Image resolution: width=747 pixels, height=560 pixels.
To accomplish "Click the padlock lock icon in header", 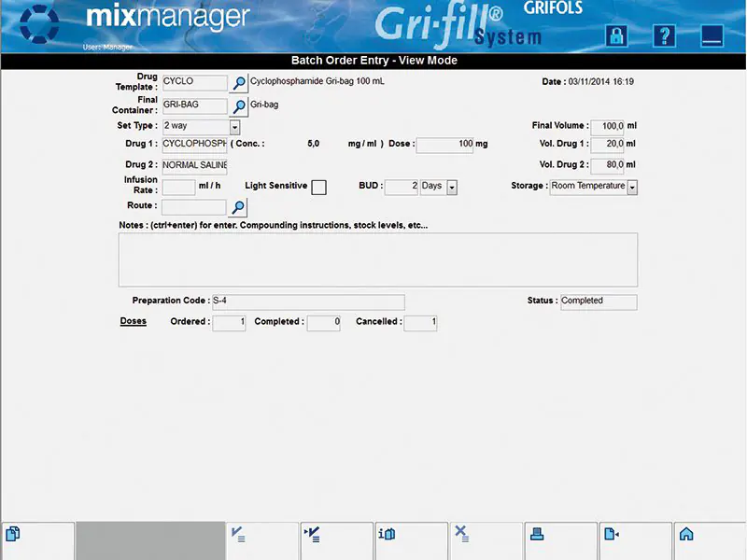I will (616, 35).
